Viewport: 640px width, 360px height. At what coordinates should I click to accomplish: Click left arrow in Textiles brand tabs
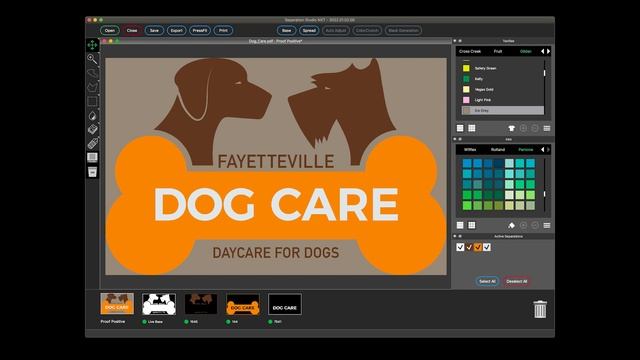pos(542,51)
